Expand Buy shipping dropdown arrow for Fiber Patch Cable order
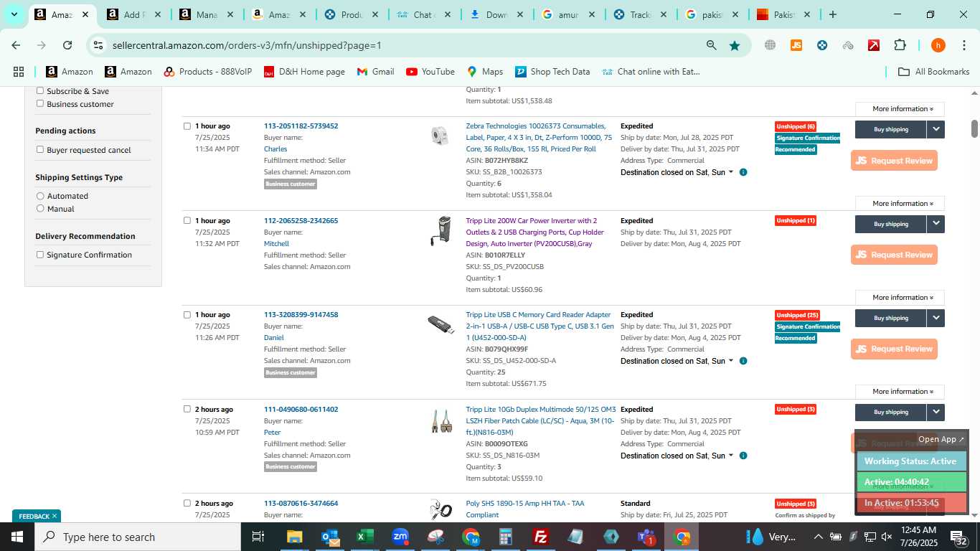Screen dimensions: 980x551 pos(936,412)
